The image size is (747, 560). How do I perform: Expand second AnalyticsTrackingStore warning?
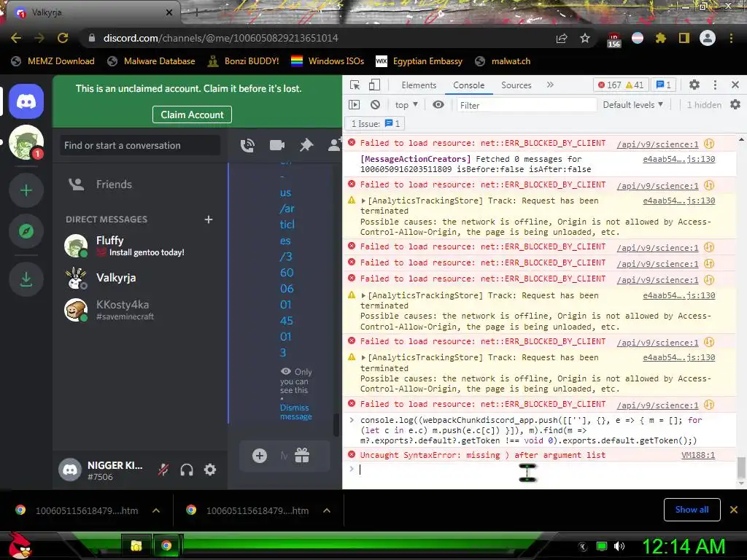pos(363,296)
